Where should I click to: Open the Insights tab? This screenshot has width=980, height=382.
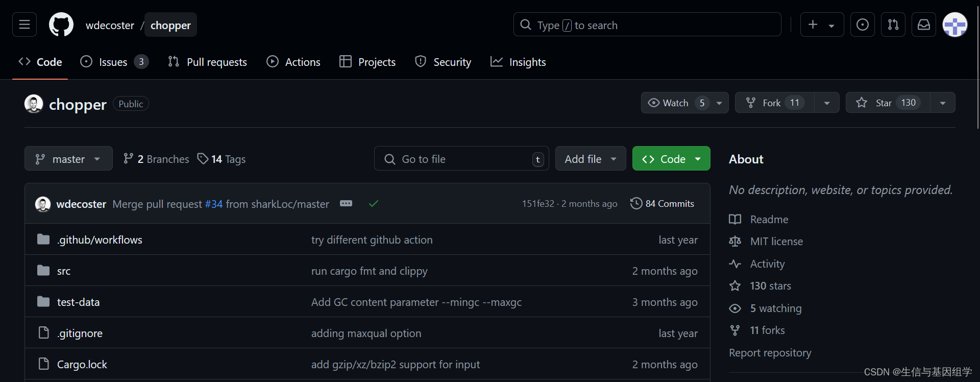pyautogui.click(x=518, y=62)
